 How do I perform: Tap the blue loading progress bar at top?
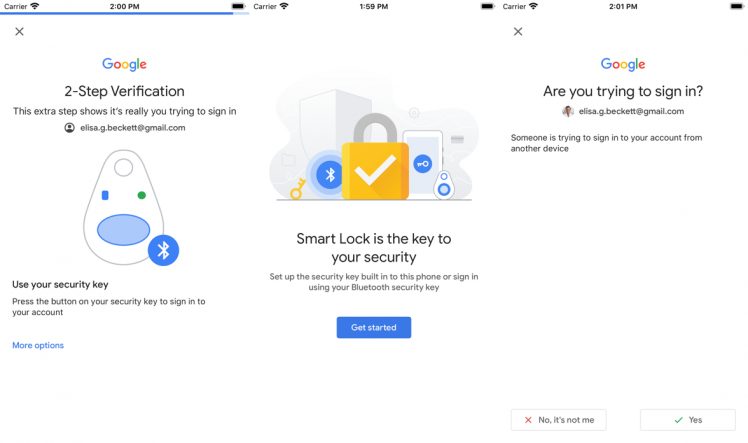[x=124, y=13]
